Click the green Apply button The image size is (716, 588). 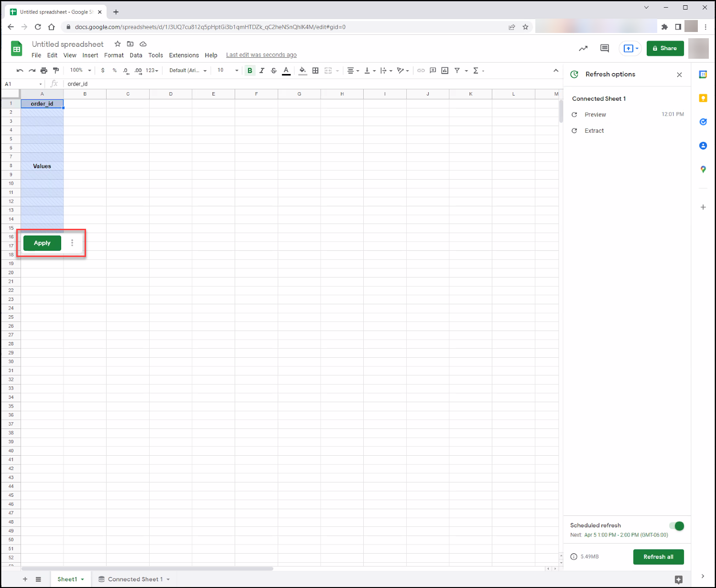pyautogui.click(x=42, y=243)
